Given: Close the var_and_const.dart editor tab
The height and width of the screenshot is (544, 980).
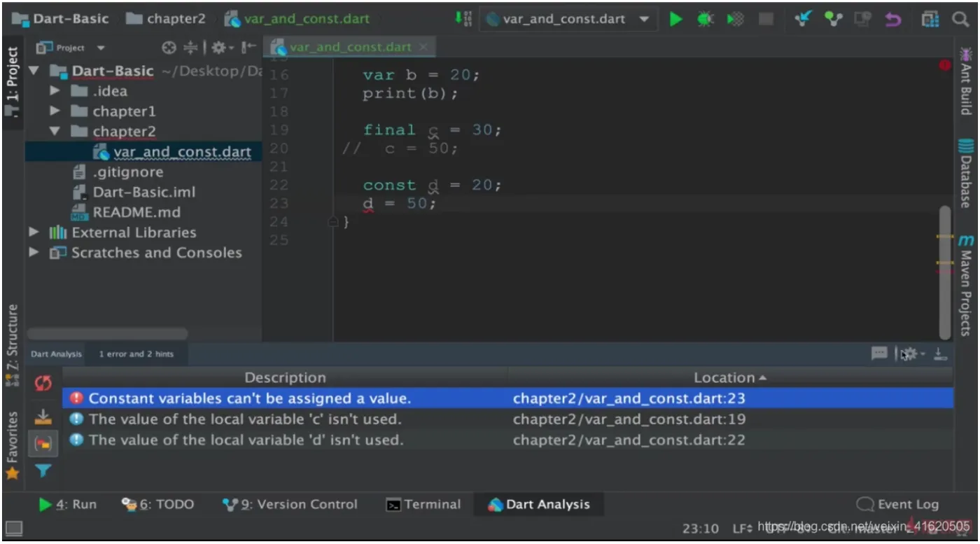Looking at the screenshot, I should 423,48.
